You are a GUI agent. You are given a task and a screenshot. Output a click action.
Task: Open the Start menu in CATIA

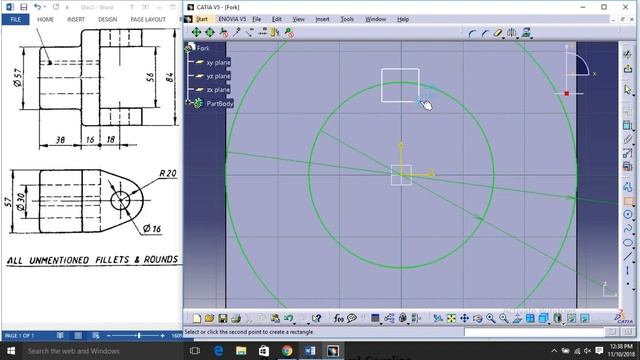[x=202, y=19]
